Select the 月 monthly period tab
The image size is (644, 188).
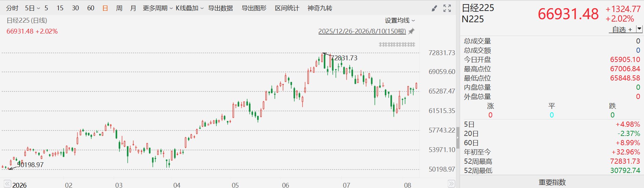(x=133, y=8)
